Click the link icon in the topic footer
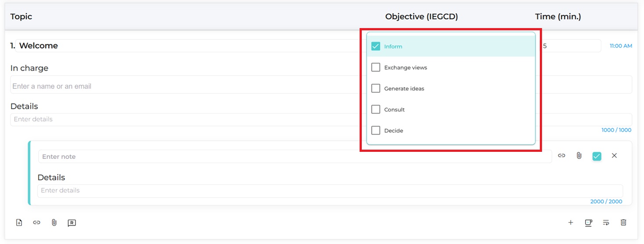Screen dimensions: 644x244 click(36, 222)
